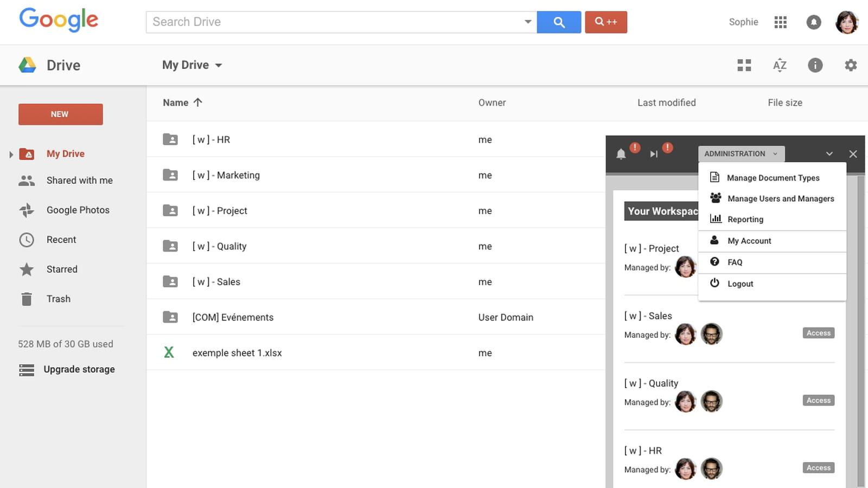868x488 pixels.
Task: Open Sophie's profile avatar menu
Action: pos(847,22)
